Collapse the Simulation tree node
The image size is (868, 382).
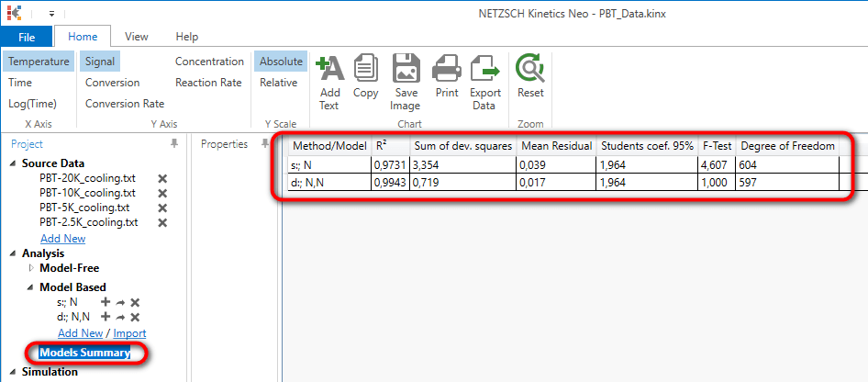pos(13,372)
